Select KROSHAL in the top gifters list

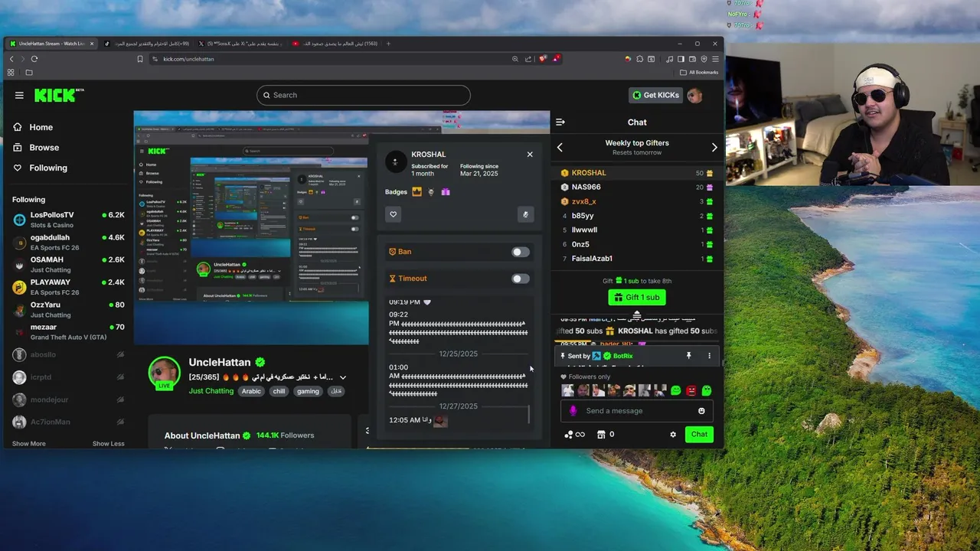(x=637, y=173)
